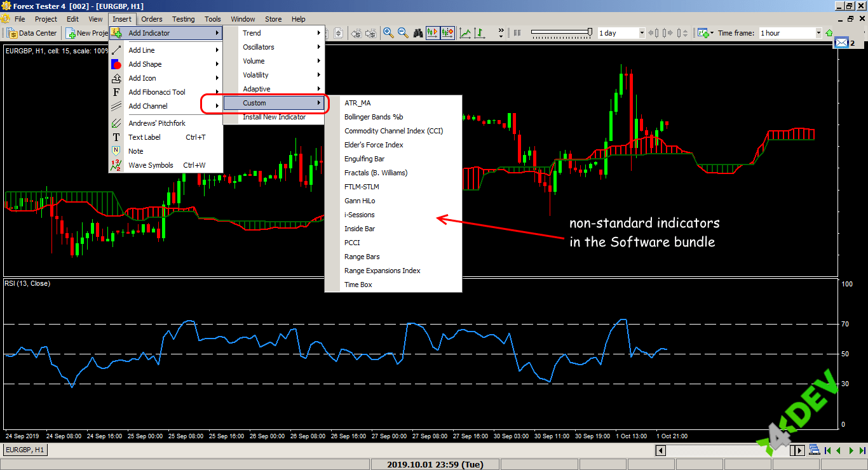Open the Testing menu
The height and width of the screenshot is (470, 868).
coord(184,19)
